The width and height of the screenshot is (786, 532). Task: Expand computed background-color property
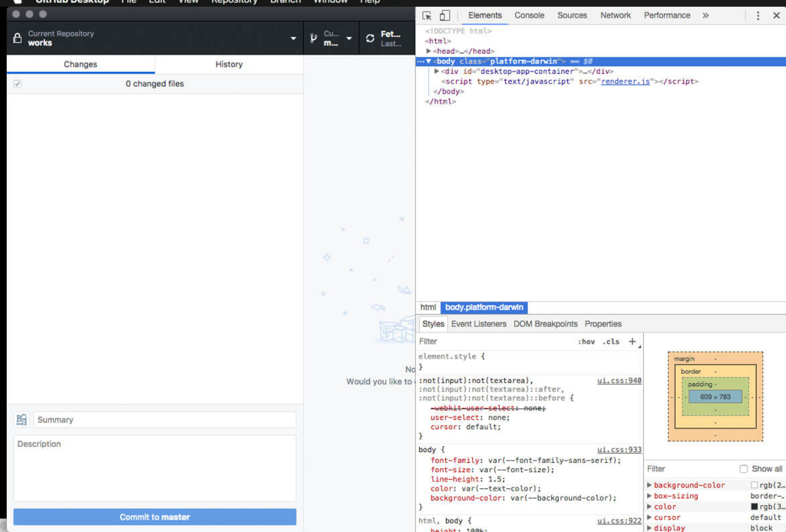coord(649,485)
